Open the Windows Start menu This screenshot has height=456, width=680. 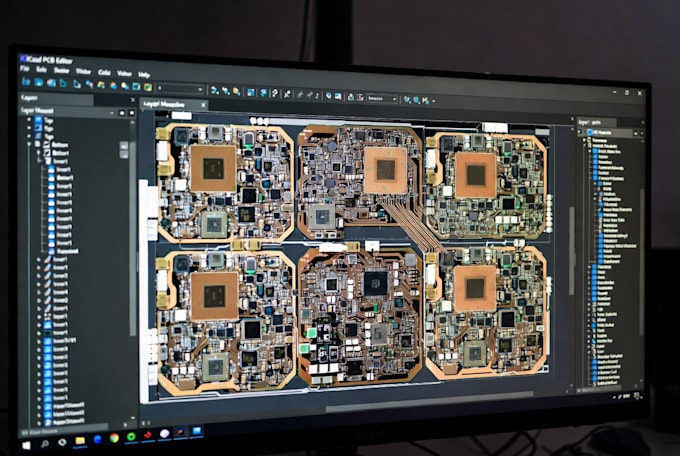tap(26, 445)
